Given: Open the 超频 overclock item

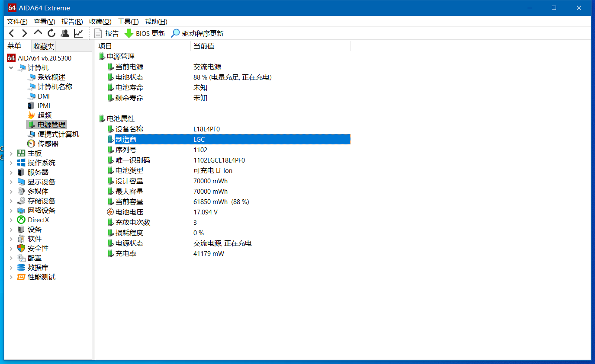Looking at the screenshot, I should [x=39, y=115].
